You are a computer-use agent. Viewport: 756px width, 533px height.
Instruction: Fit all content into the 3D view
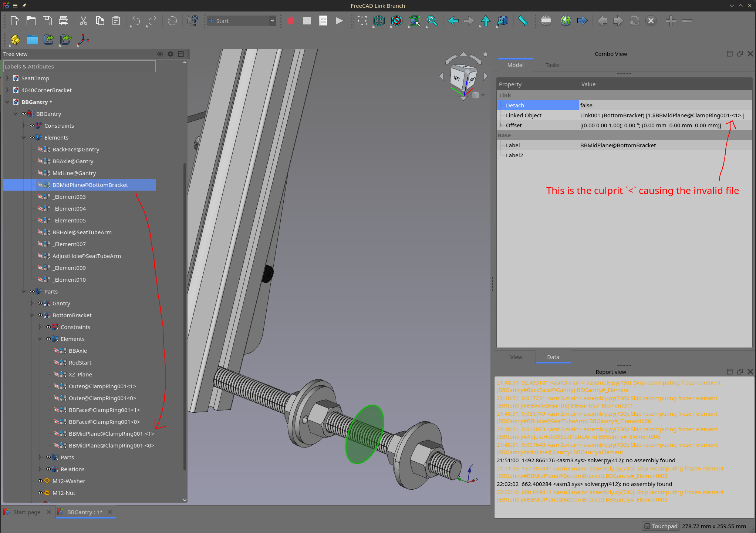pos(362,21)
